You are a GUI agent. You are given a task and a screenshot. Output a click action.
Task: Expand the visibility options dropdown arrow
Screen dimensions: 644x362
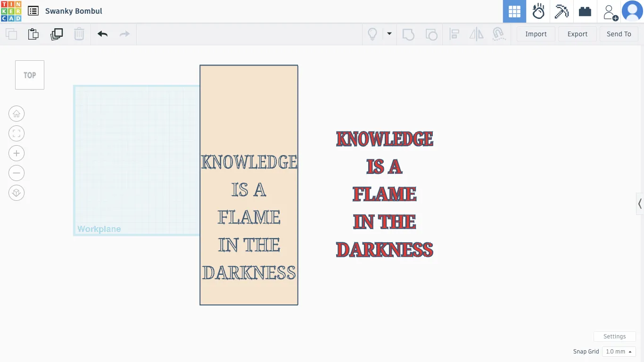(389, 34)
